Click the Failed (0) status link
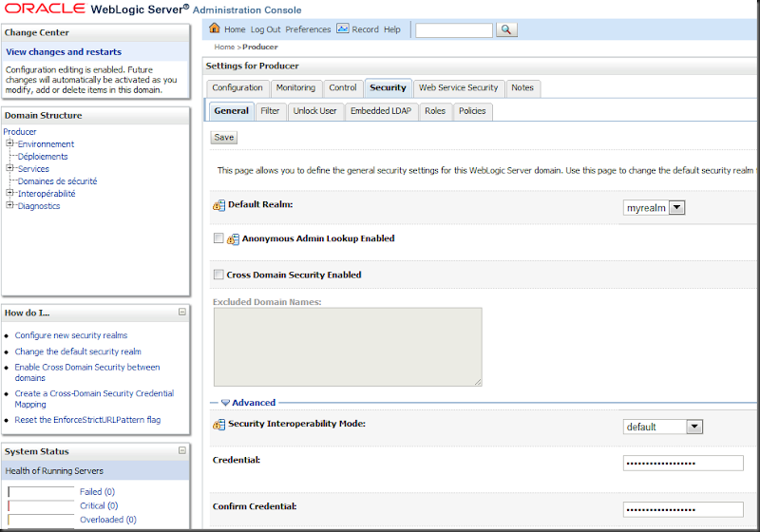Image resolution: width=760 pixels, height=532 pixels. click(x=97, y=492)
